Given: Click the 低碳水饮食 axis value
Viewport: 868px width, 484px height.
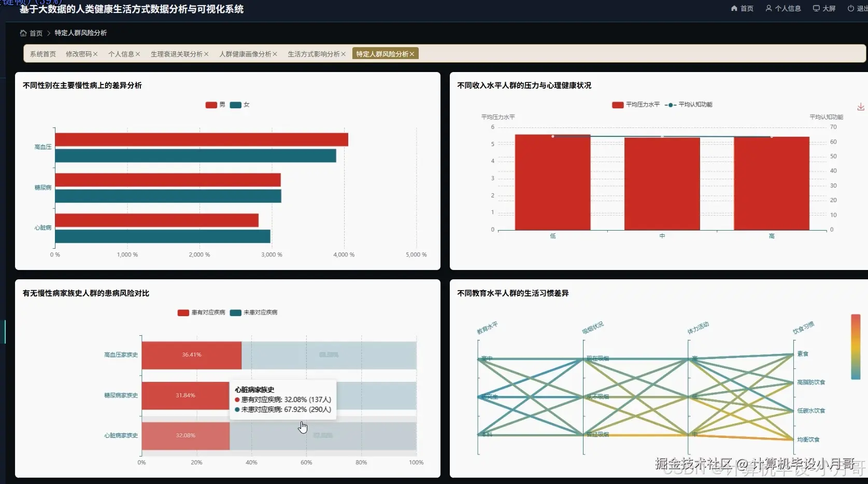Looking at the screenshot, I should click(811, 411).
